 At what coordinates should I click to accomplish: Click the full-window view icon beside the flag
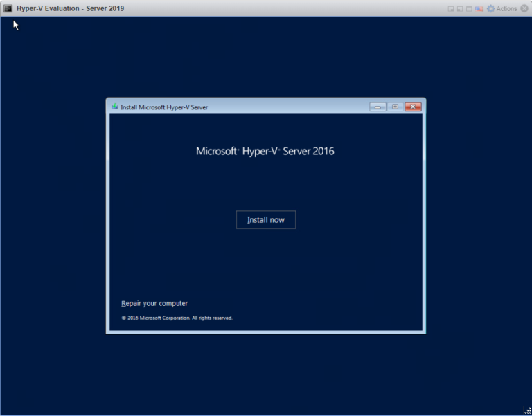pos(469,9)
